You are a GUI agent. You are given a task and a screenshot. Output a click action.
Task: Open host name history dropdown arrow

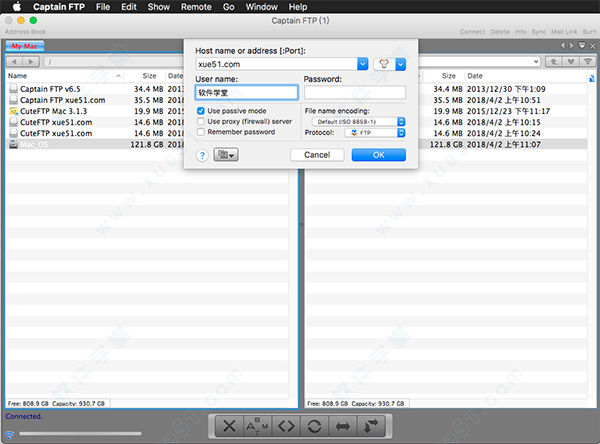(363, 64)
